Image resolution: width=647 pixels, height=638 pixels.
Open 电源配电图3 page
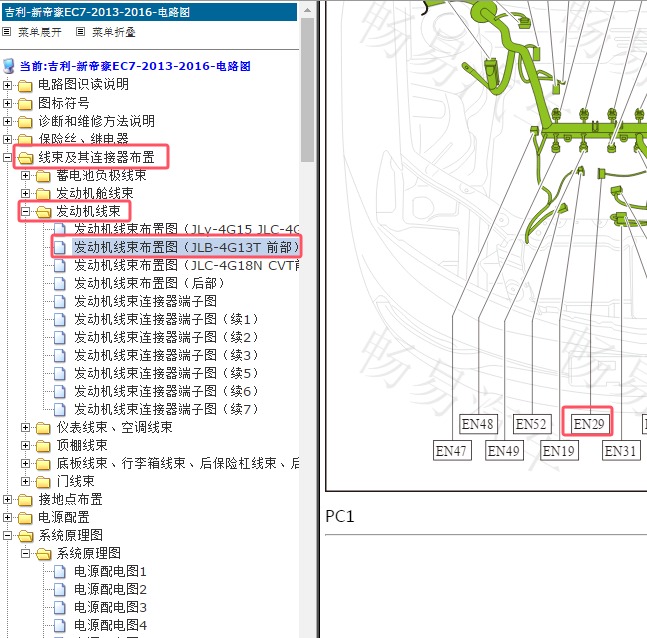[x=110, y=607]
